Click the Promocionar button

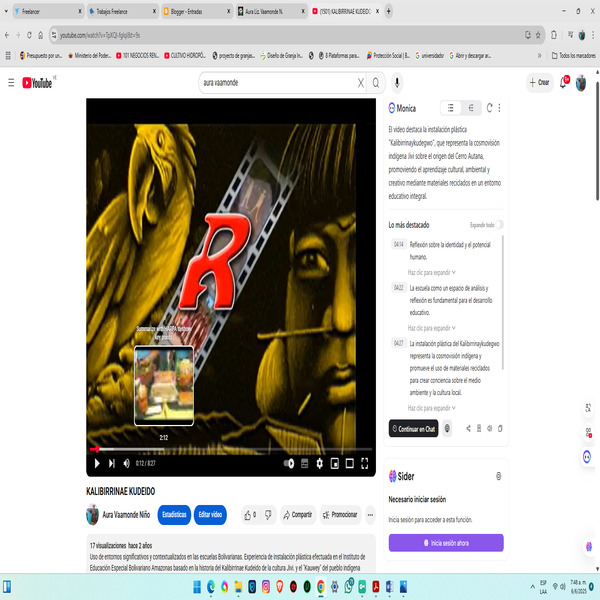coord(340,515)
